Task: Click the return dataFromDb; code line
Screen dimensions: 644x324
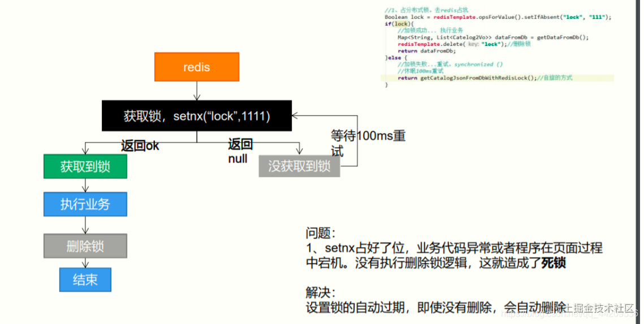Action: tap(426, 51)
